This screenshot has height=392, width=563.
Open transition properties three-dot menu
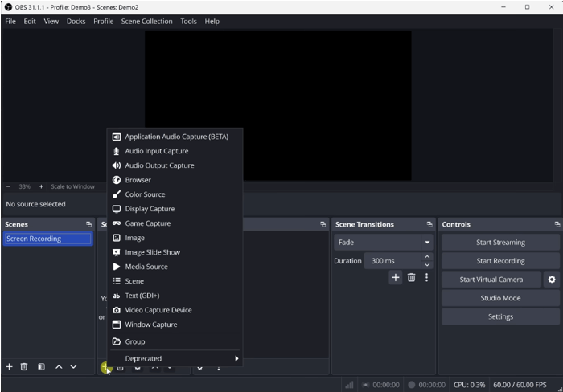[426, 277]
